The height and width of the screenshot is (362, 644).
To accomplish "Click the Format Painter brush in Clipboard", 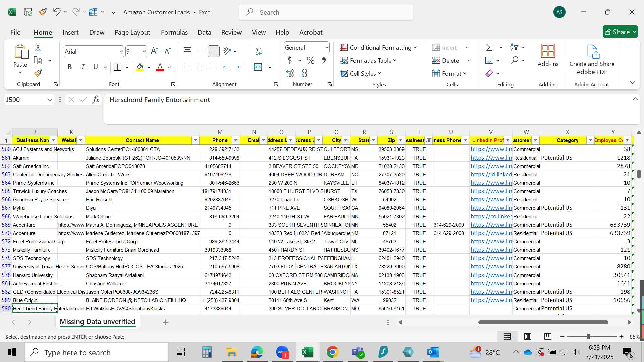I will [x=38, y=73].
